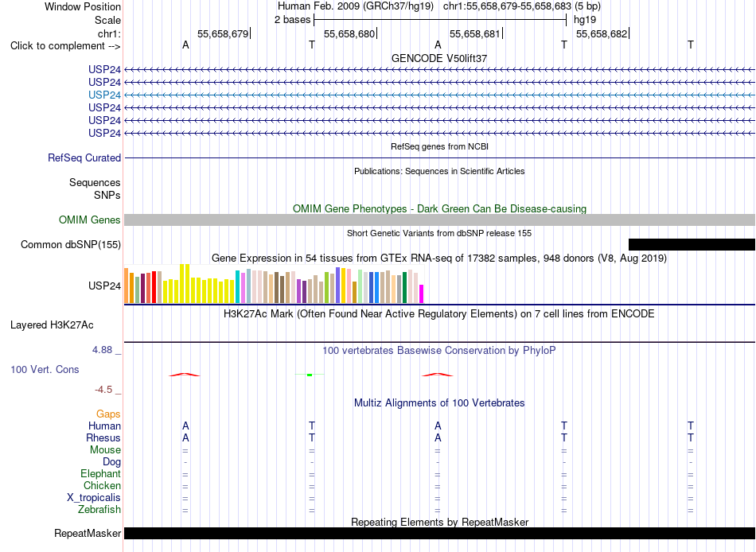The image size is (756, 552).
Task: Click USP24 label beside GTEx bar chart
Action: pos(104,286)
